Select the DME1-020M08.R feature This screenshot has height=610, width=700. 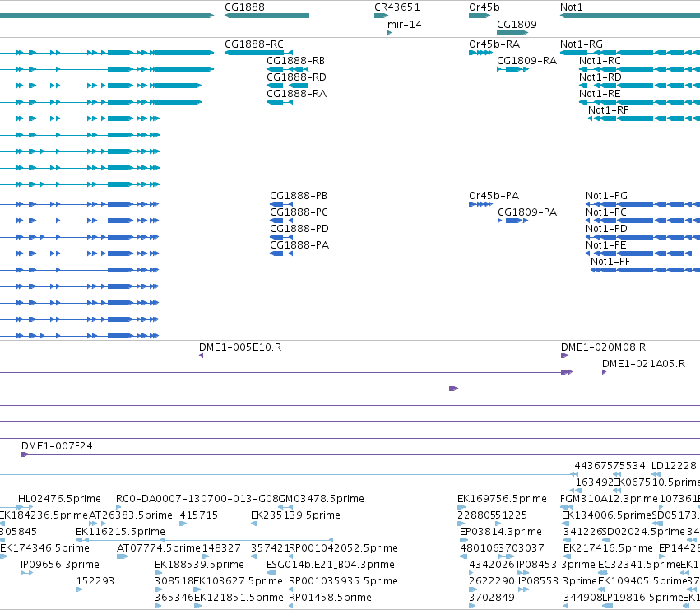564,356
